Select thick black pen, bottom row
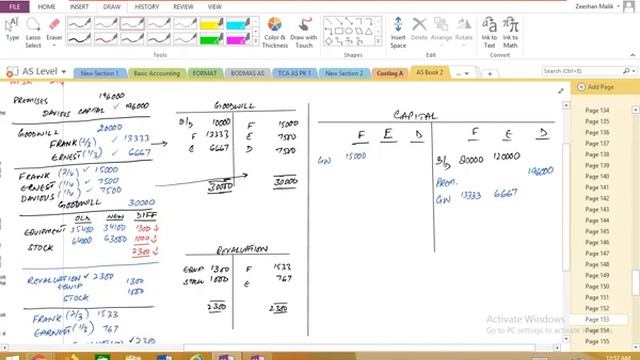The image size is (640, 360). (x=79, y=39)
